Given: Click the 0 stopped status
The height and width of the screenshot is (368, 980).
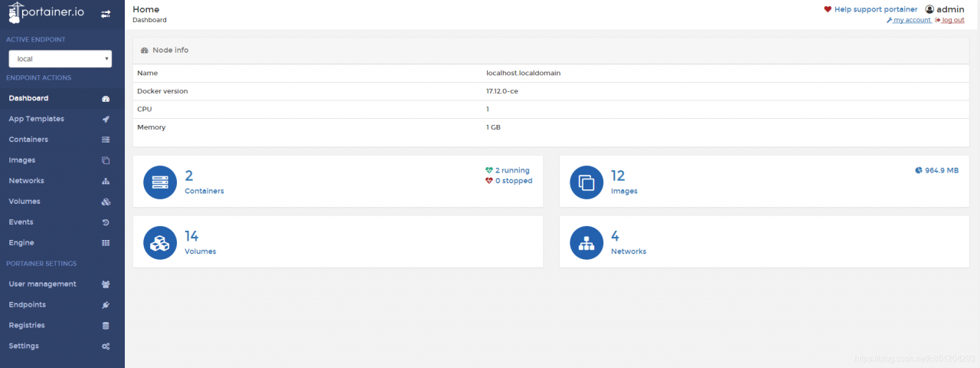Looking at the screenshot, I should point(513,181).
